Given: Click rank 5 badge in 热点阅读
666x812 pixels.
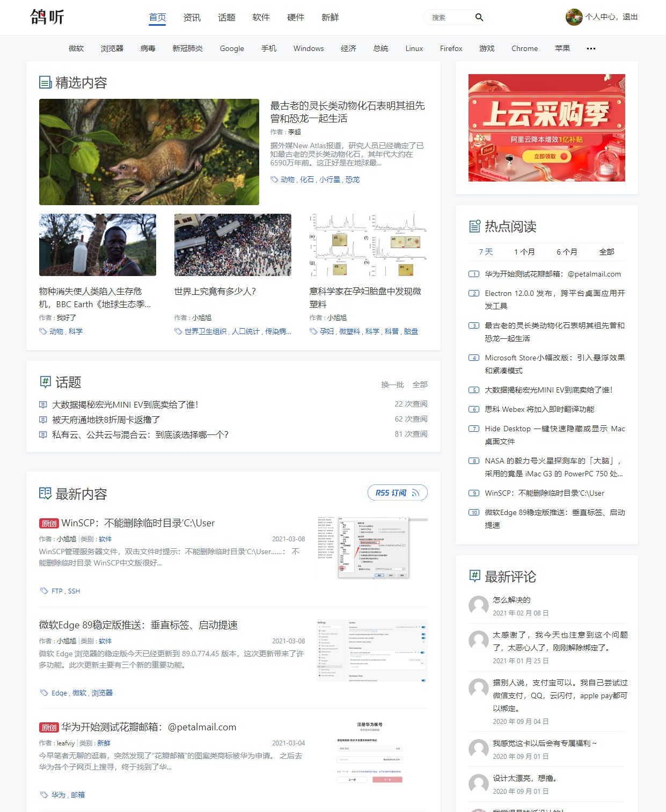Looking at the screenshot, I should point(474,390).
